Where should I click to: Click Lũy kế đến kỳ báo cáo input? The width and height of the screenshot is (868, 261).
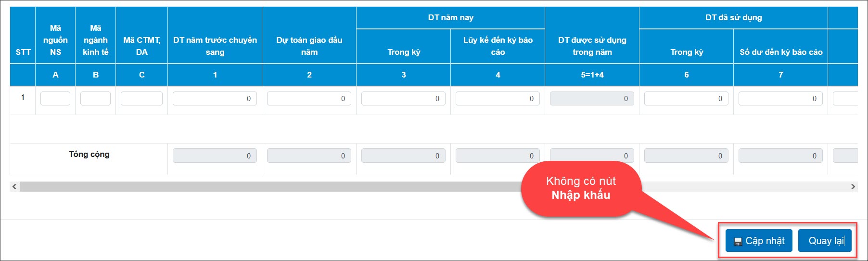click(x=498, y=98)
